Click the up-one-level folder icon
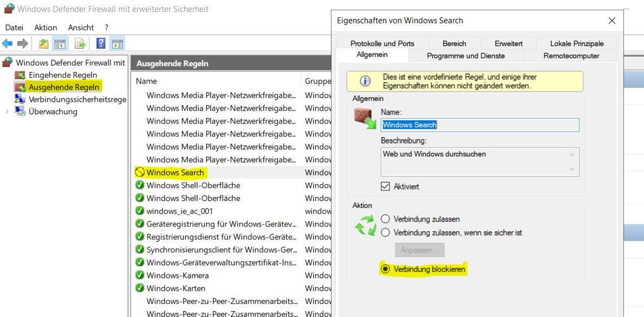Viewport: 644px width, 317px height. [x=43, y=43]
